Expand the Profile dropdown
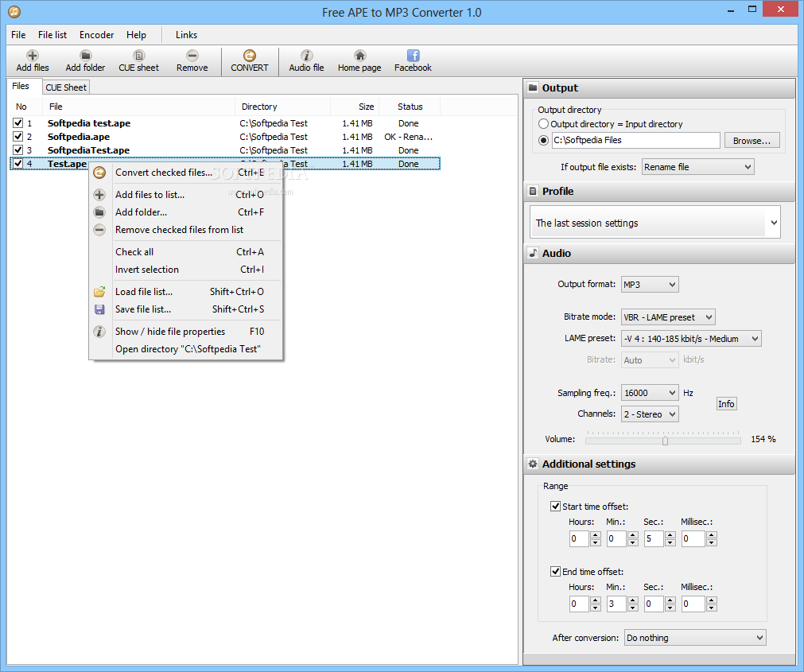Viewport: 804px width, 672px height. click(x=654, y=223)
